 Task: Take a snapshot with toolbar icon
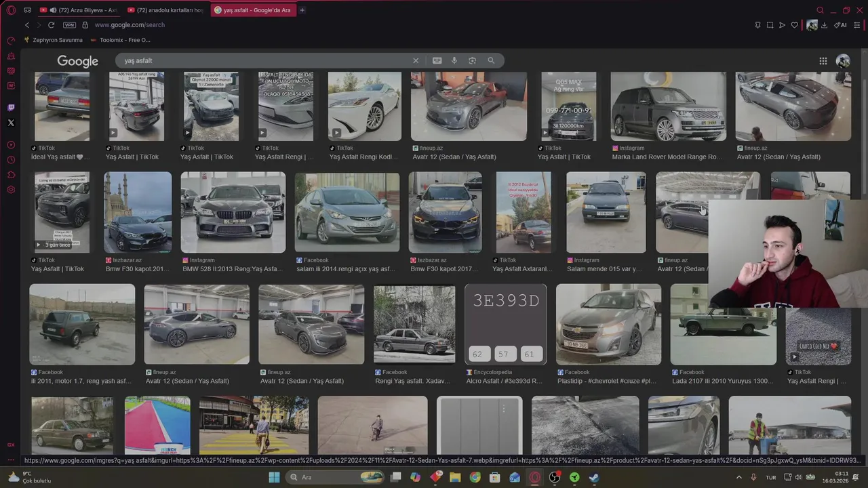pos(770,25)
